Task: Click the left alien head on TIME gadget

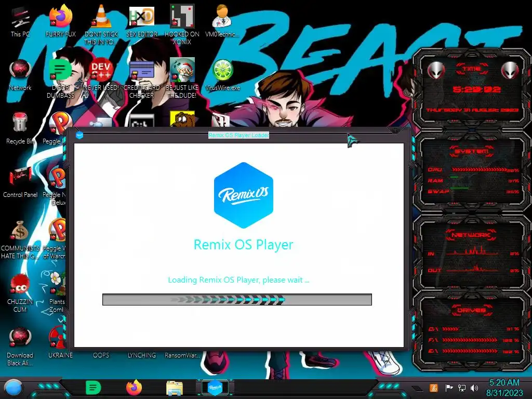Action: 436,70
